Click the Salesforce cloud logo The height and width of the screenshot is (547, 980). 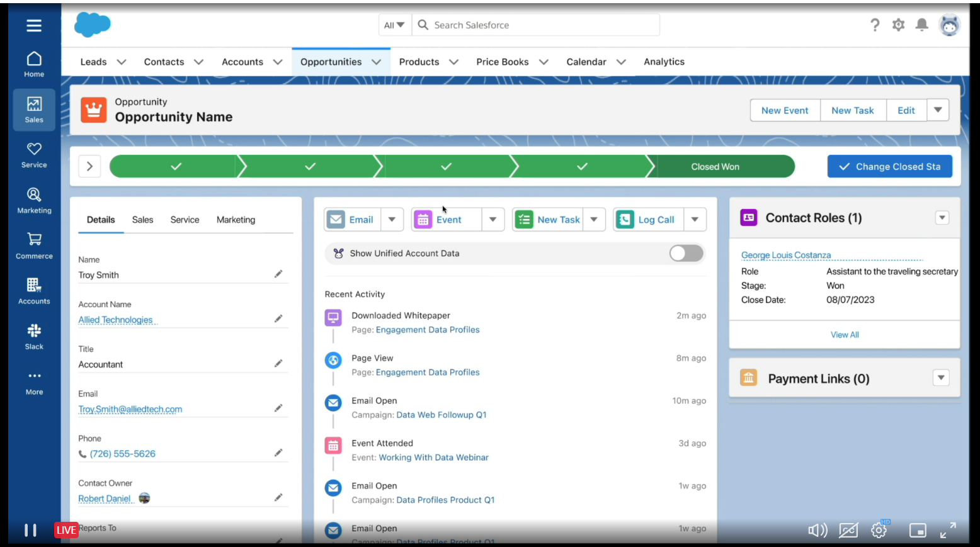tap(92, 25)
